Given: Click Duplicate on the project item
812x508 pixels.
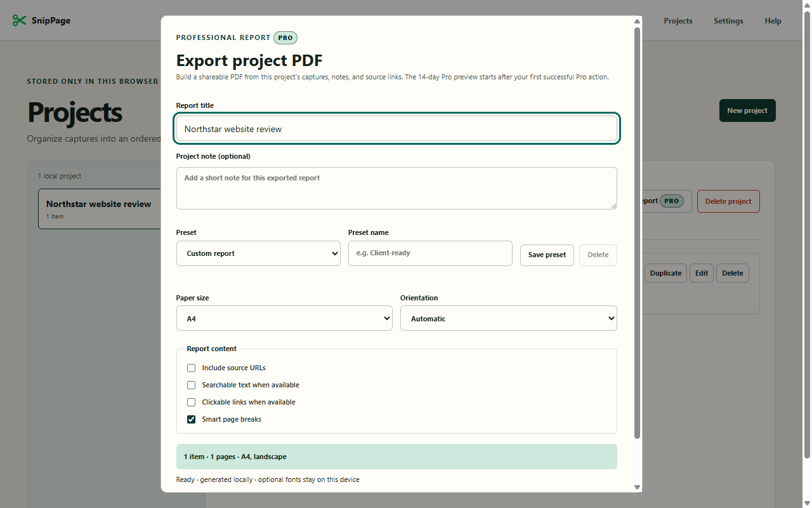Looking at the screenshot, I should tap(665, 273).
